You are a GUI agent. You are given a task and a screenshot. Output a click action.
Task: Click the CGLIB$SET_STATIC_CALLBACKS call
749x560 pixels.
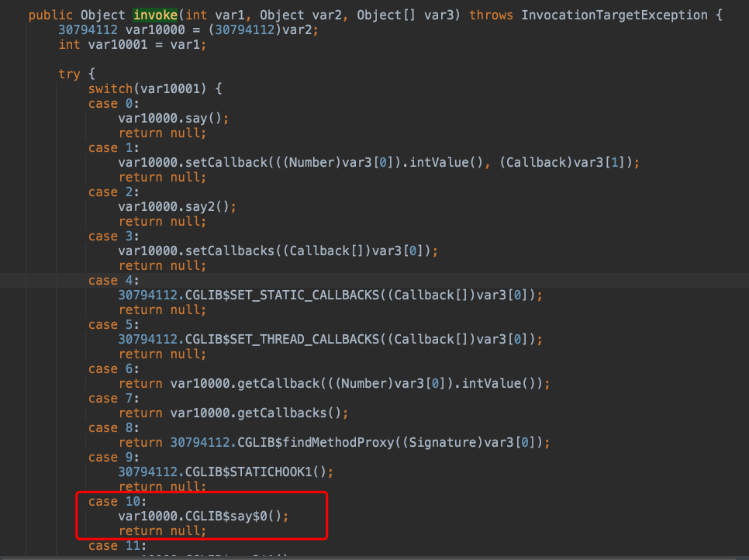[330, 296]
